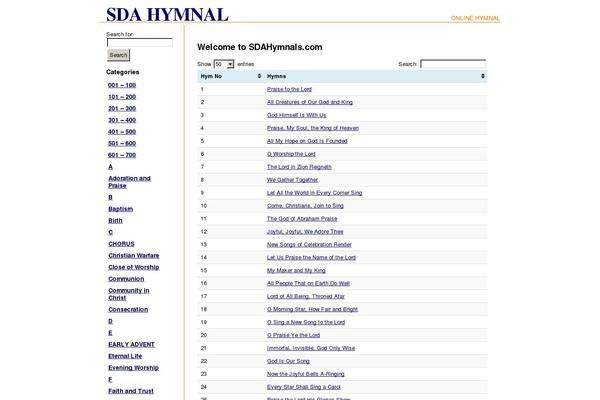Open category 301 – 400

tap(122, 120)
